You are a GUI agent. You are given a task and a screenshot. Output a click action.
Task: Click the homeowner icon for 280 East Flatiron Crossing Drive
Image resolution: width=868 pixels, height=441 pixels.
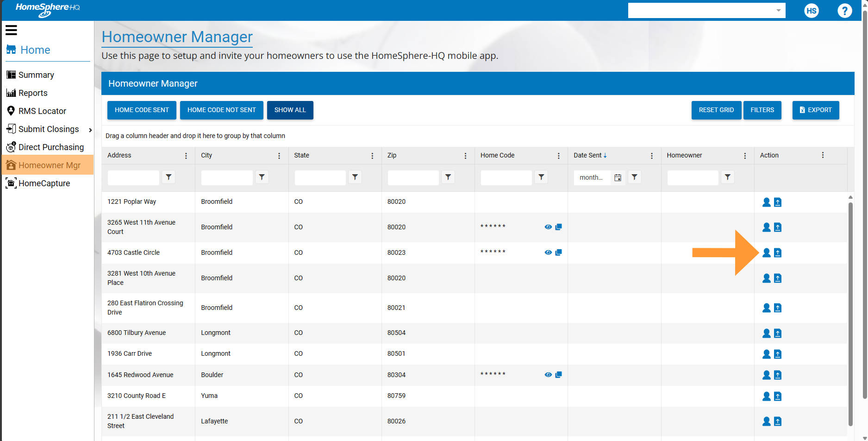[767, 308]
